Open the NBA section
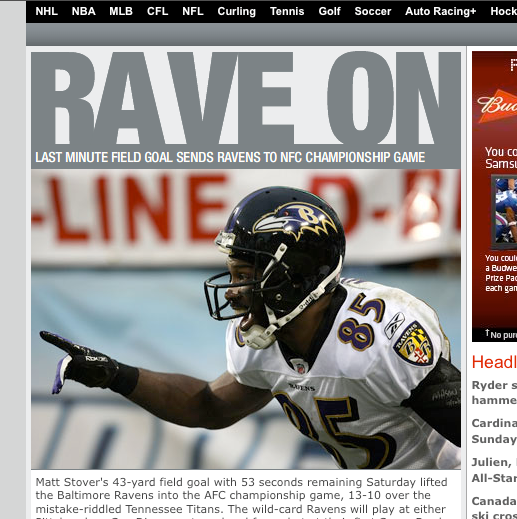The height and width of the screenshot is (519, 517). coord(83,11)
